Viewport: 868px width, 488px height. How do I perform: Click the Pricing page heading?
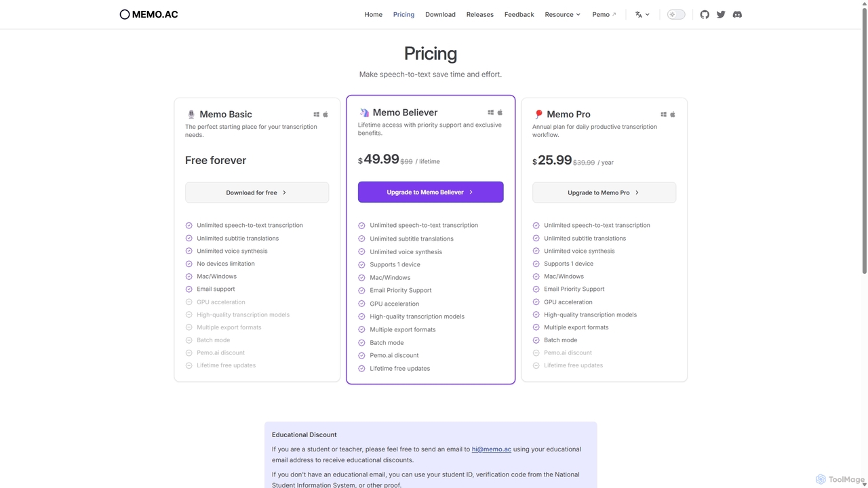pyautogui.click(x=431, y=54)
